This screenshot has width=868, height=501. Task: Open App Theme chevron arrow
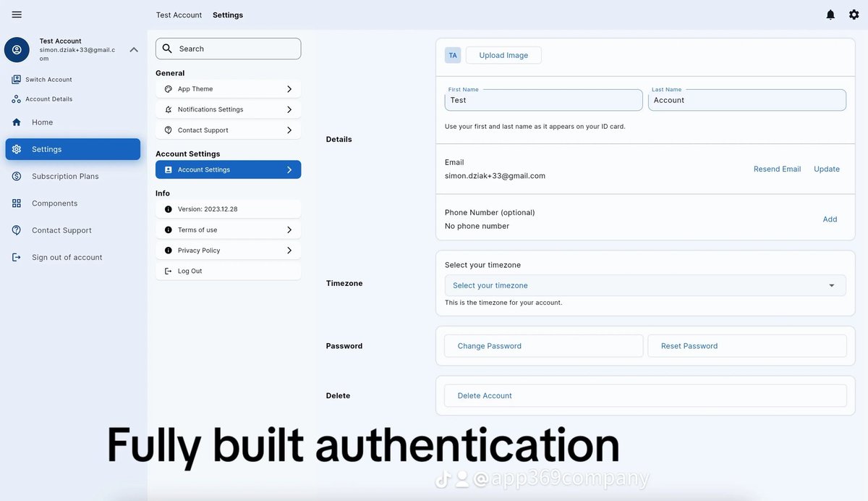point(289,89)
